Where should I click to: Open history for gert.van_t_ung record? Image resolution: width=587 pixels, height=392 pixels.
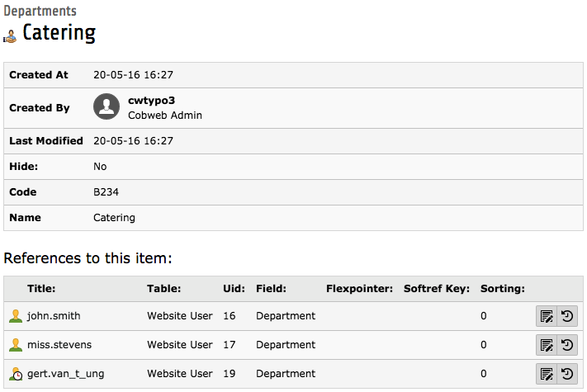click(x=567, y=374)
